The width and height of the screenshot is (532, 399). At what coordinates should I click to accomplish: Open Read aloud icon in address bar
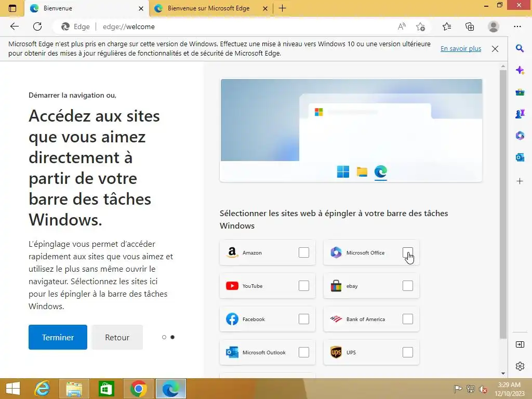pyautogui.click(x=402, y=26)
